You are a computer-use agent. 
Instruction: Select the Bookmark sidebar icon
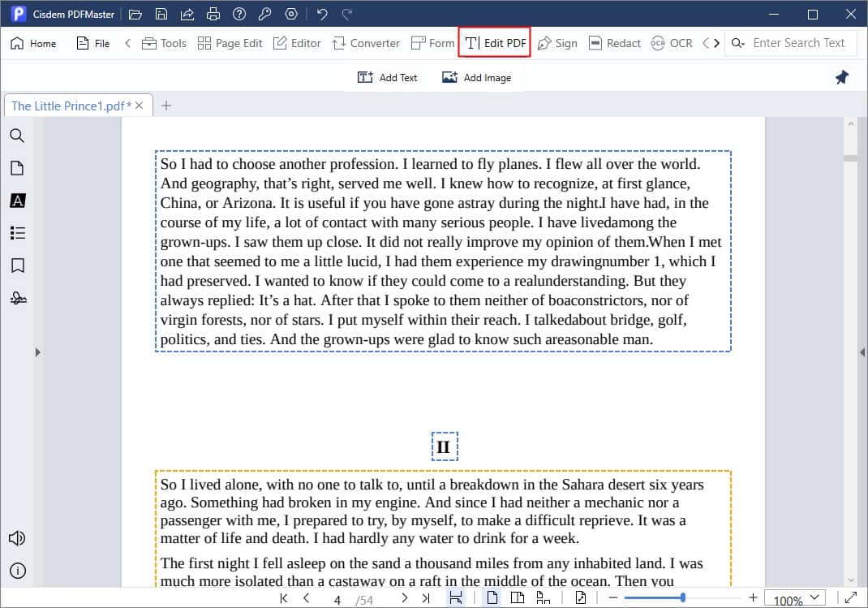17,265
